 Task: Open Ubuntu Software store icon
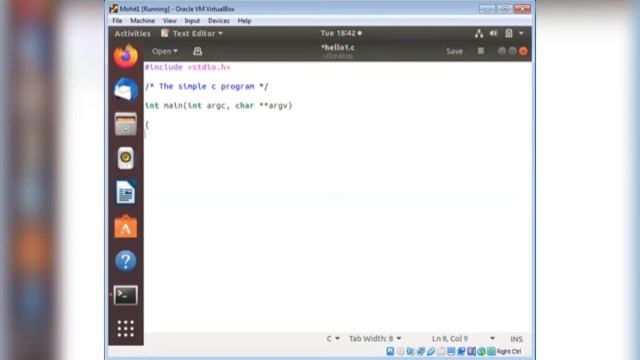126,226
